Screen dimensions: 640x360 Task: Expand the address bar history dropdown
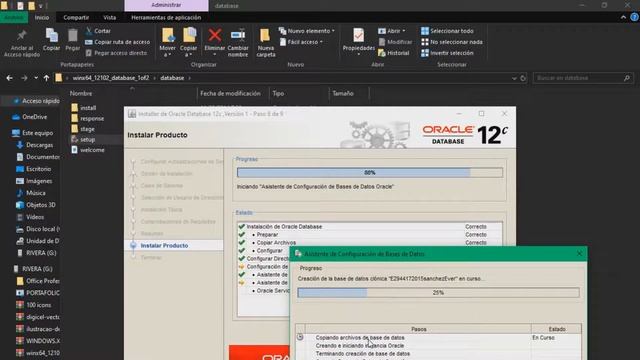click(514, 78)
